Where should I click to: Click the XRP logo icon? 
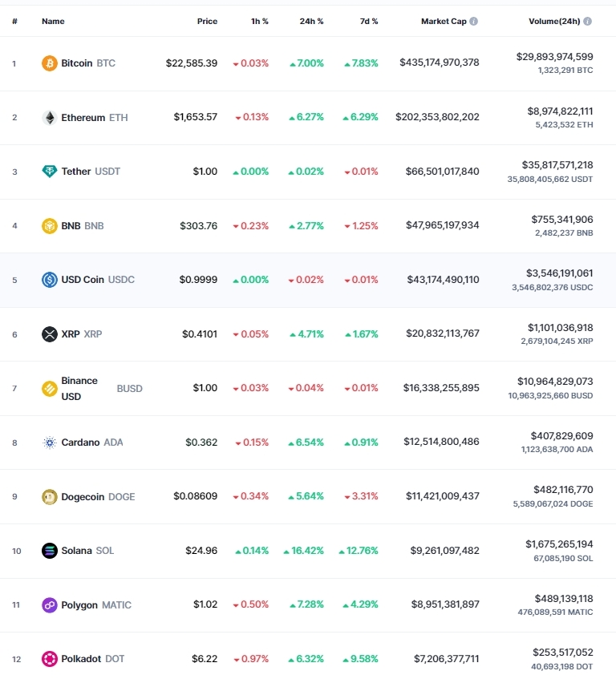[x=50, y=334]
